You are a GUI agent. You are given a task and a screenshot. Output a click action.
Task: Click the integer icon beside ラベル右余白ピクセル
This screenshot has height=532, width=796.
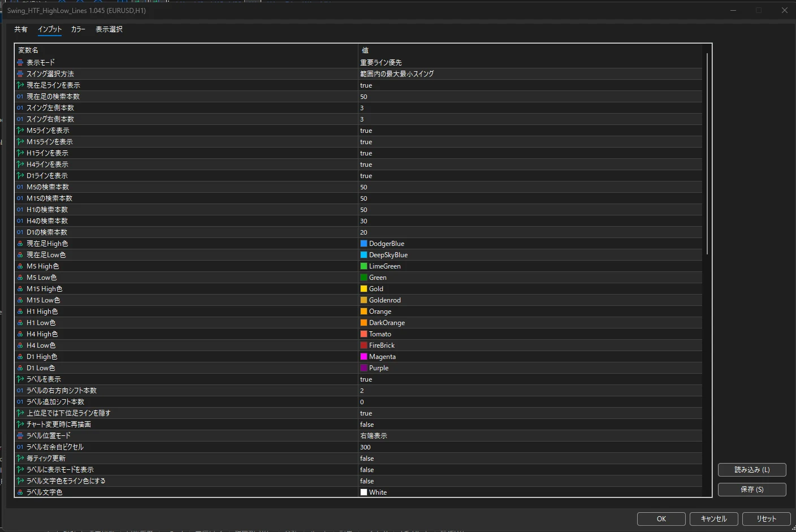20,447
